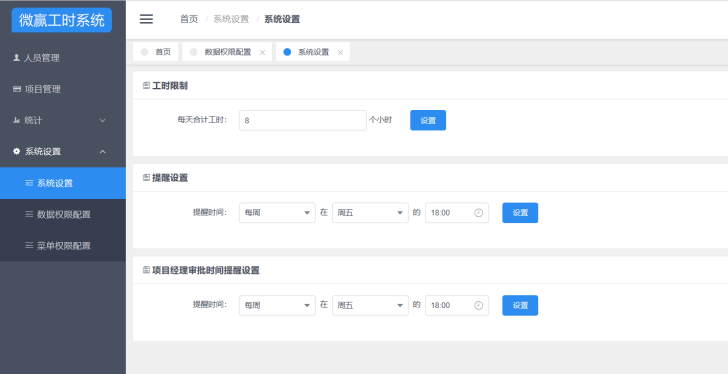Click 设置 button for 项目经理审批时间提醒设置
728x374 pixels.
(x=520, y=305)
